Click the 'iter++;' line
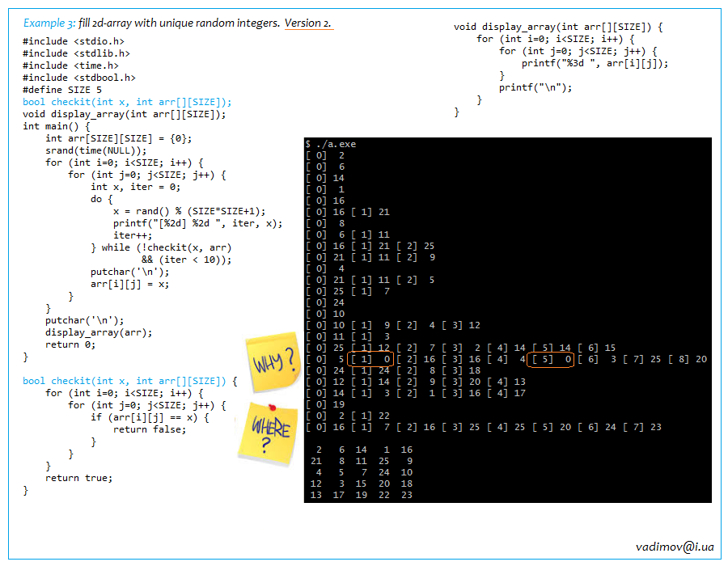 click(133, 235)
